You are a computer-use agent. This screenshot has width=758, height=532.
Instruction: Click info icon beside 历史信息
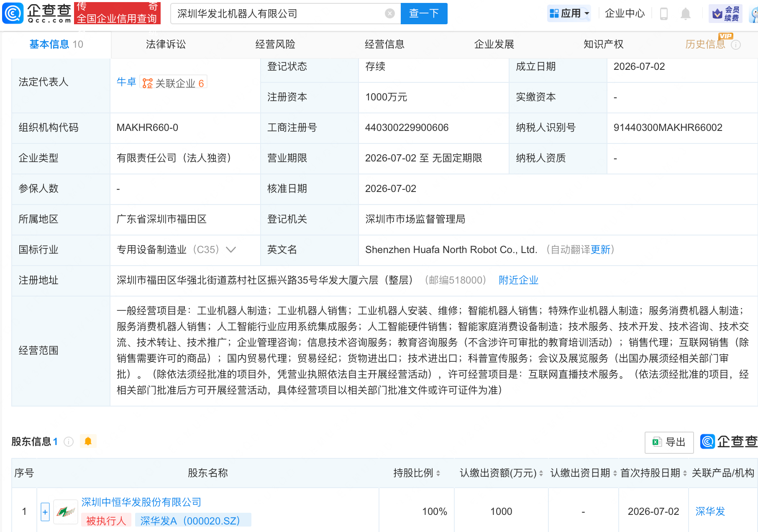[x=736, y=45]
